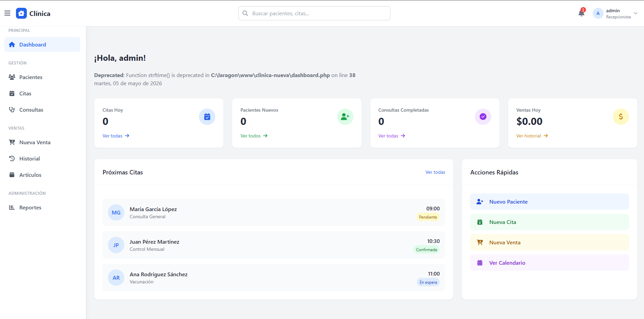This screenshot has height=319, width=644.
Task: Follow Ver todas under Consultas Completadas
Action: (392, 136)
